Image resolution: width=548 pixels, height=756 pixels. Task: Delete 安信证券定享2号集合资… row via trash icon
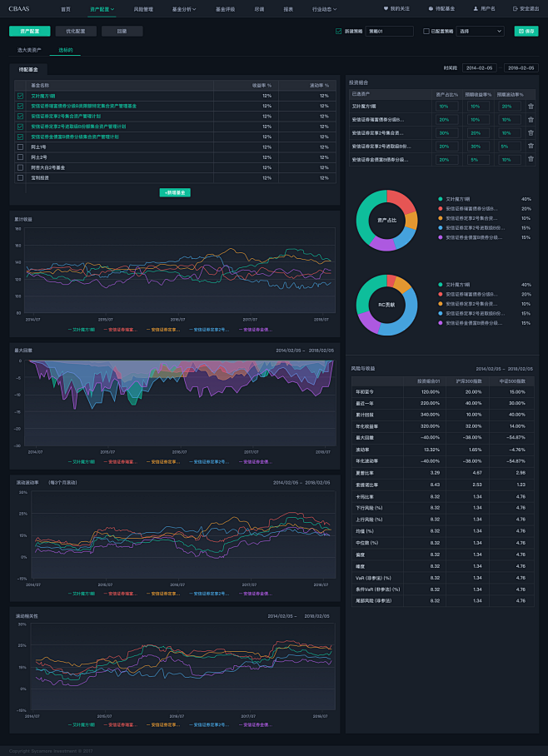tap(531, 132)
